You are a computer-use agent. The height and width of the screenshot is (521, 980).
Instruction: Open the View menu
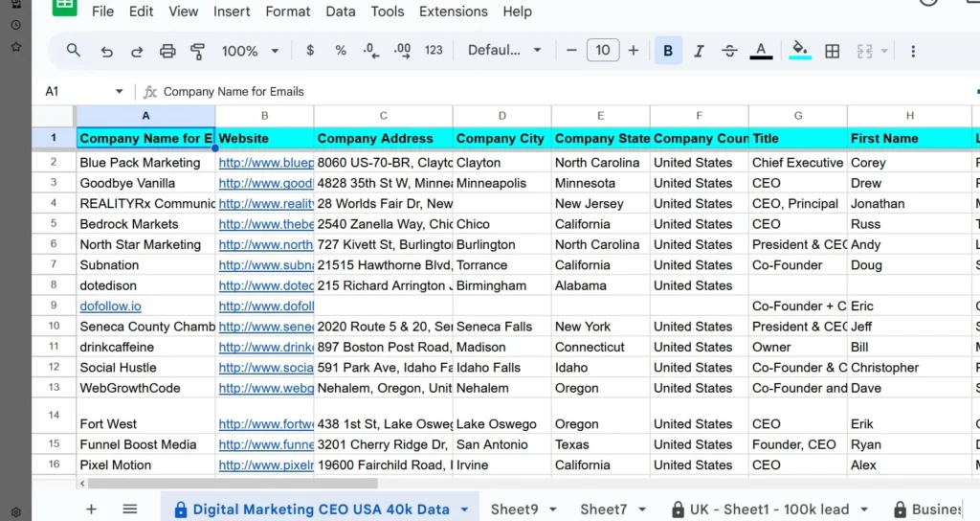coord(183,11)
